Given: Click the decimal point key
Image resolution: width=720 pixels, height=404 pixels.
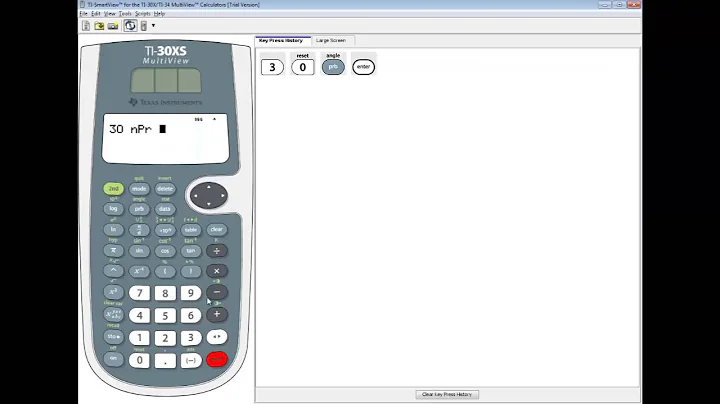Looking at the screenshot, I should coord(165,360).
